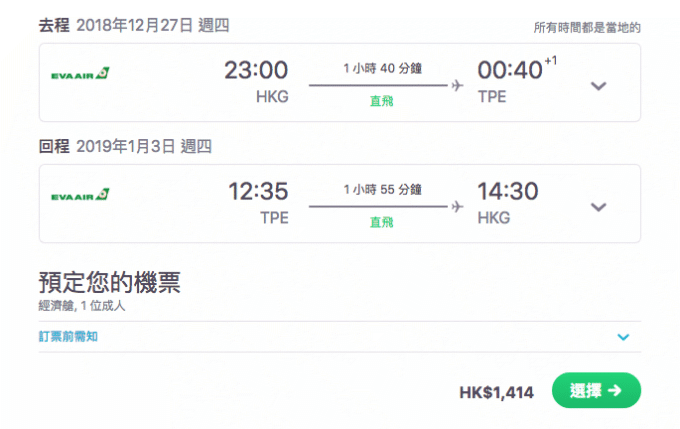Click the airplane icon on HKG to TPE route
The height and width of the screenshot is (429, 680).
[x=457, y=85]
